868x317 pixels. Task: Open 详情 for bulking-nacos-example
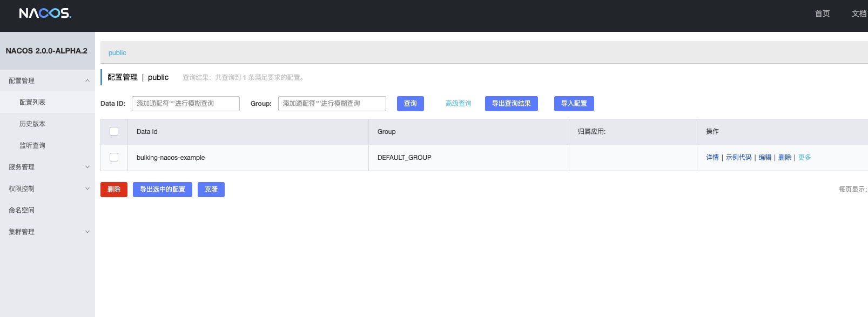click(x=712, y=158)
